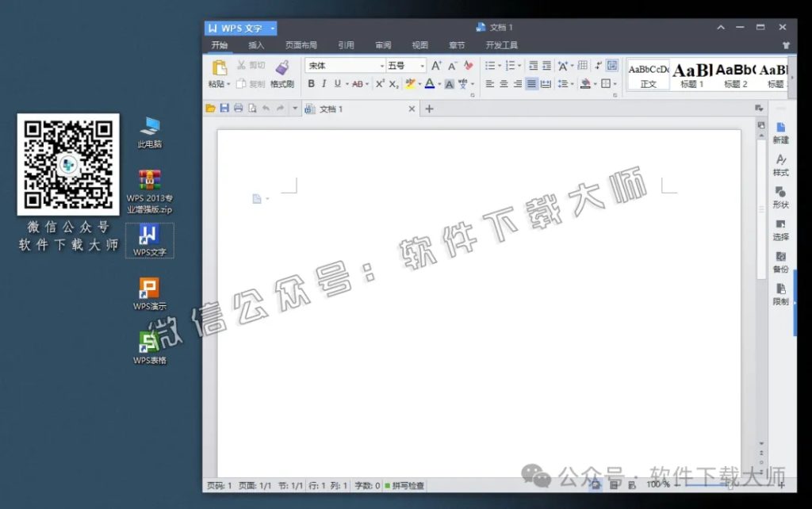Open the 新建 (New) panel in right sidebar
812x509 pixels.
pos(780,132)
